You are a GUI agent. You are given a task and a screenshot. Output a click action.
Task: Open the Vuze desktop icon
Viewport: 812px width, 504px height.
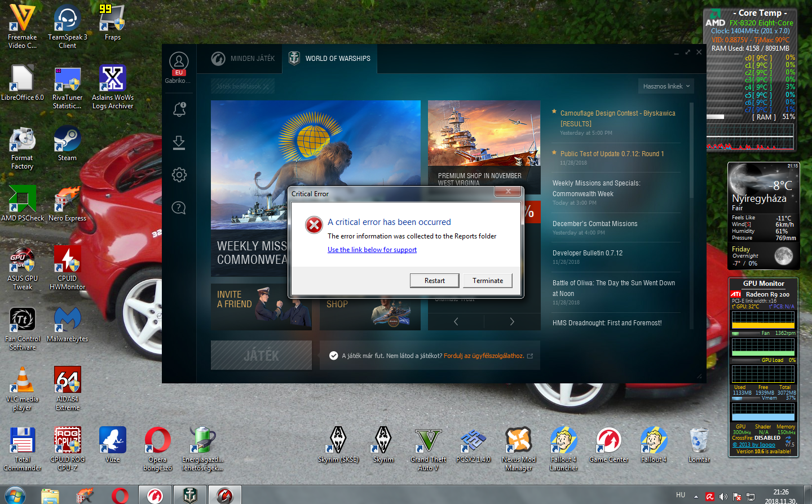coord(113,445)
